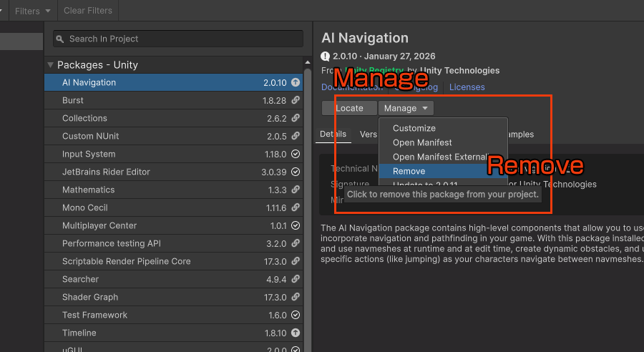Screen dimensions: 644x352
Task: Click the checkmark icon next to Input System
Action: (x=296, y=155)
